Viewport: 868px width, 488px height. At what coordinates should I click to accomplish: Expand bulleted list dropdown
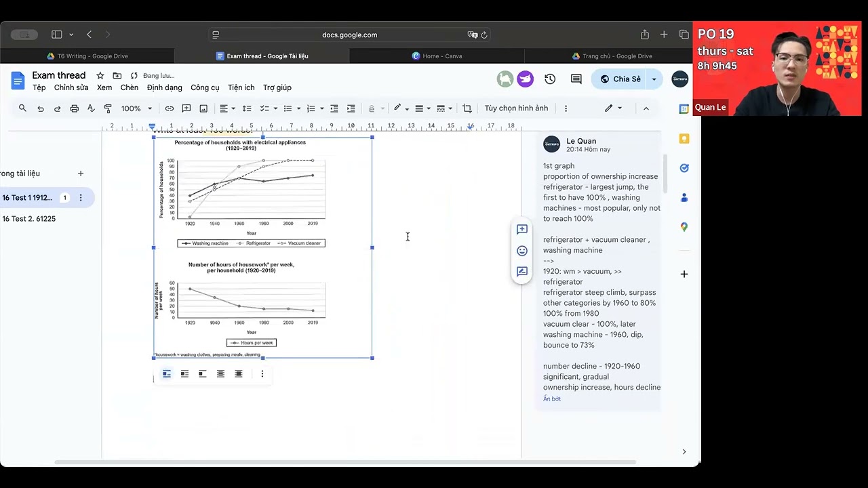coord(298,108)
